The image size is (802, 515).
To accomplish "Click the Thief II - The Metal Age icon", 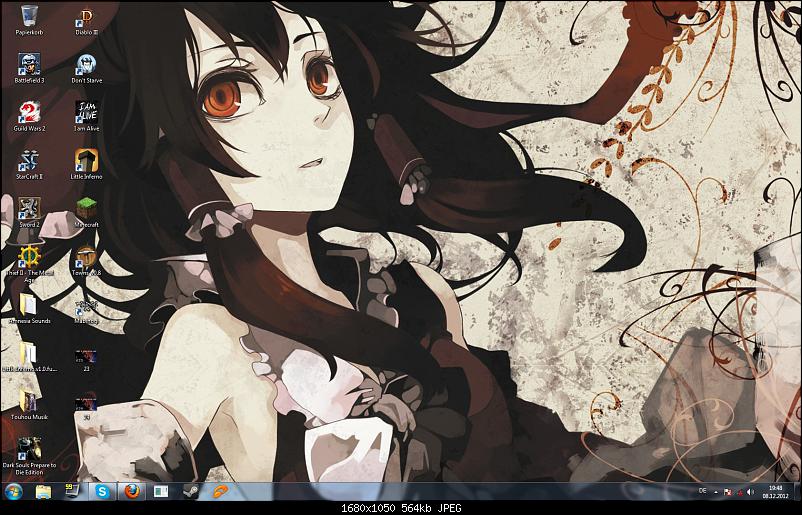I will coord(29,263).
